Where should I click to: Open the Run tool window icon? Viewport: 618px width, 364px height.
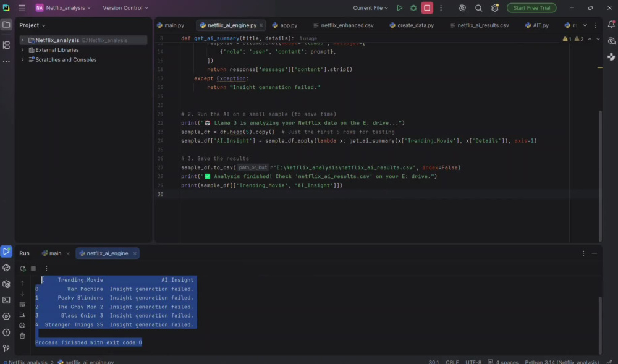point(6,252)
